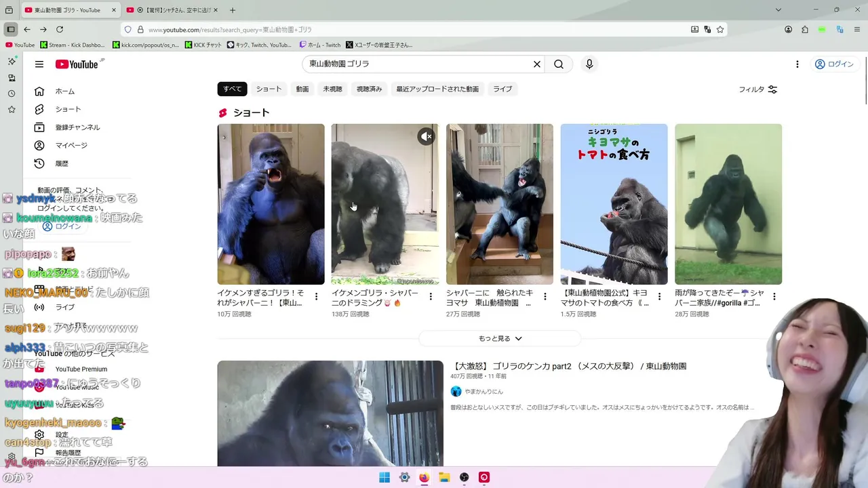
Task: Click the YouTube logo
Action: [x=77, y=64]
